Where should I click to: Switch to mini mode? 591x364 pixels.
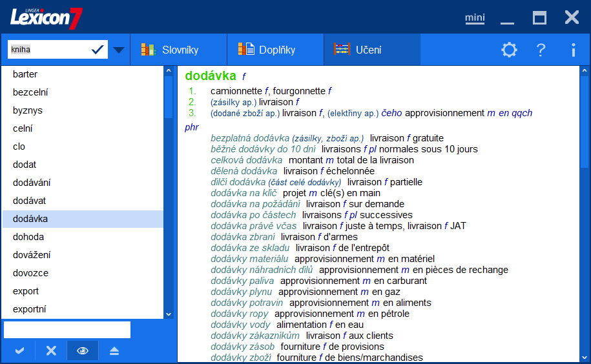(475, 17)
